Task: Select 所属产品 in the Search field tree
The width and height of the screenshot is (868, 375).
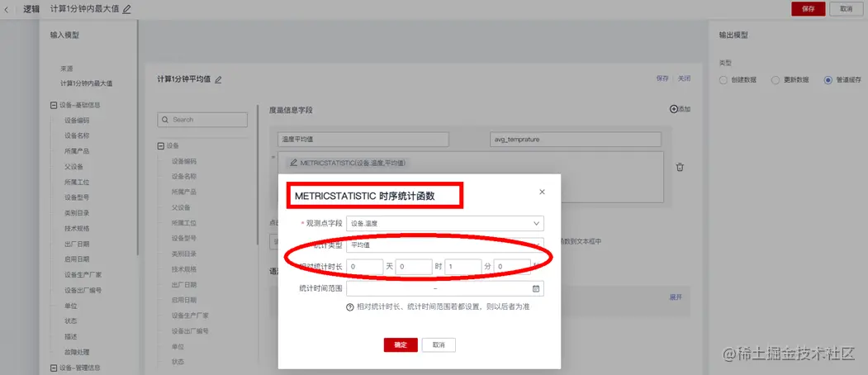Action: coord(184,192)
